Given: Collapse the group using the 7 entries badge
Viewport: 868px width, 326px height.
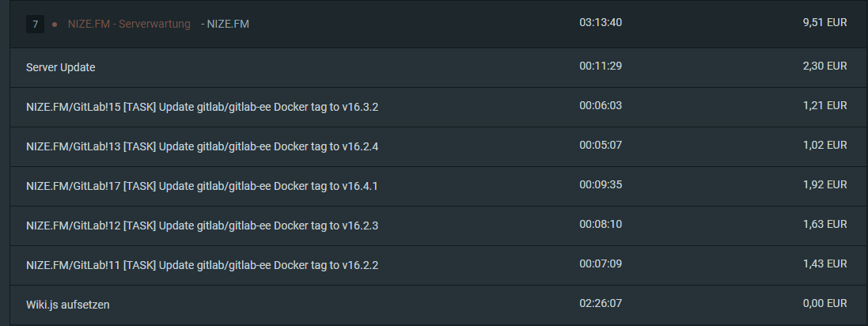Looking at the screenshot, I should 35,24.
